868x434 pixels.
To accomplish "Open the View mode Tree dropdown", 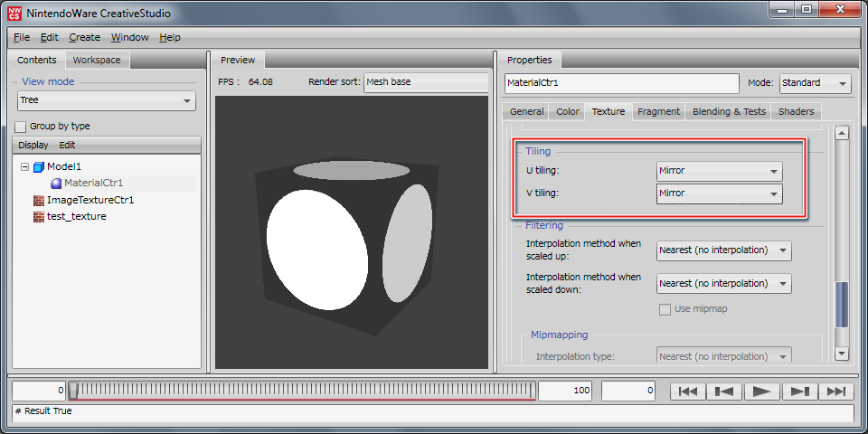I will click(x=107, y=100).
